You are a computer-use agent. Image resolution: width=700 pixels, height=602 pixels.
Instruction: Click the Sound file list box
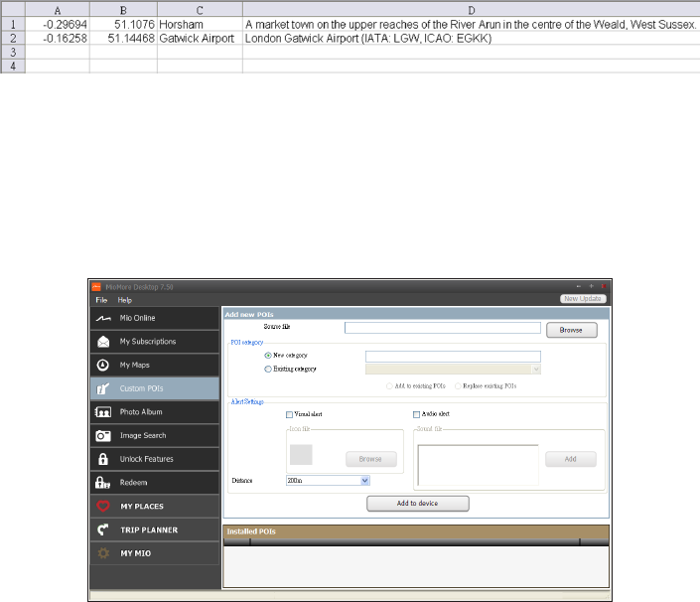(x=478, y=465)
